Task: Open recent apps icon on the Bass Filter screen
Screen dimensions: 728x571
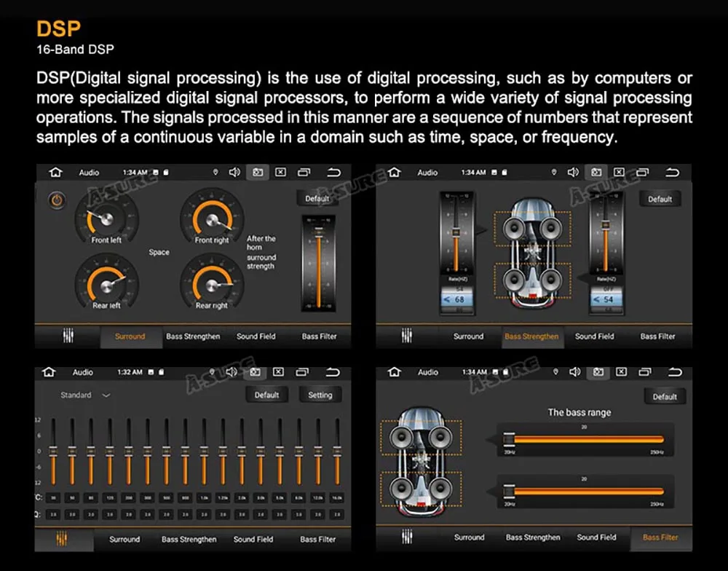Action: click(644, 371)
